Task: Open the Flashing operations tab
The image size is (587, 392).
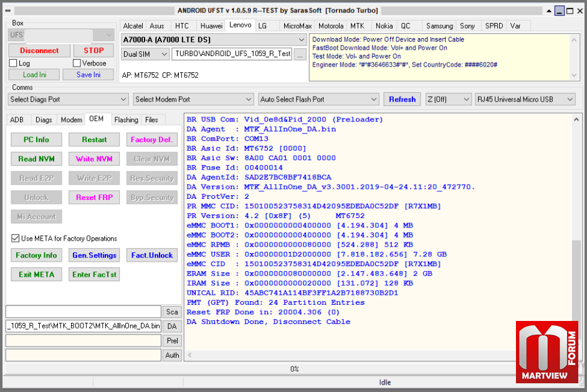Action: click(126, 120)
